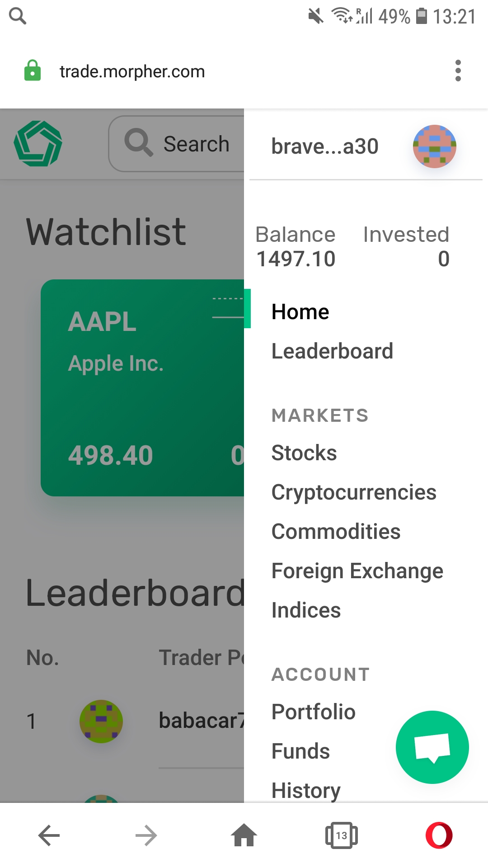Go to the browser home icon
Viewport: 488px width, 868px height.
(x=244, y=835)
